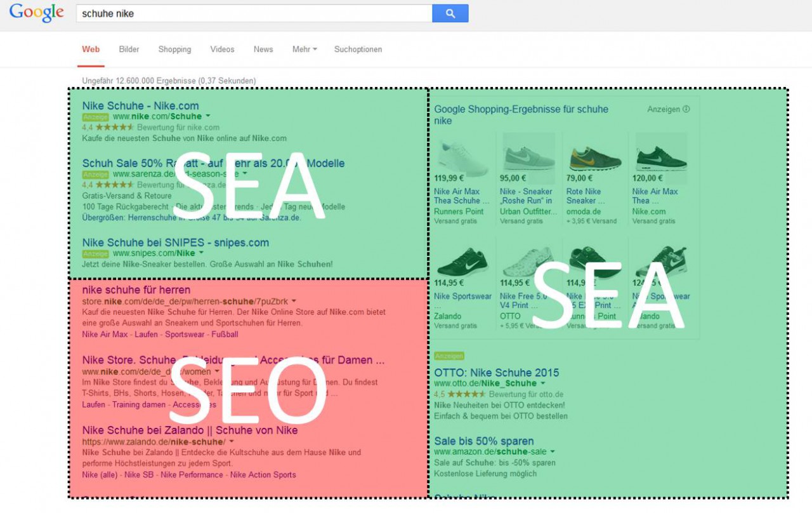Expand arrow beside www.snipes.com/Nike URL

pyautogui.click(x=201, y=253)
